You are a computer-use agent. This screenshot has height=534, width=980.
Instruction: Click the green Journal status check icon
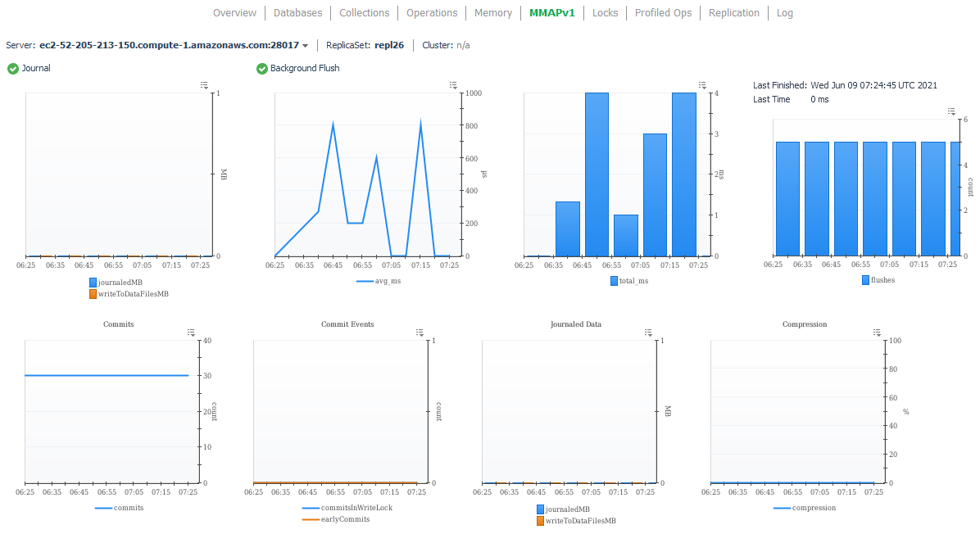pyautogui.click(x=13, y=69)
